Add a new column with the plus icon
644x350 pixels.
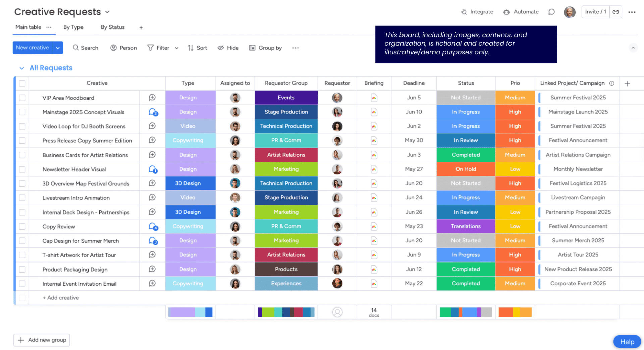click(627, 83)
